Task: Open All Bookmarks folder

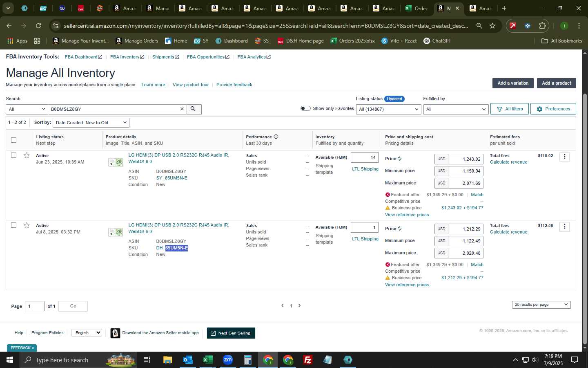Action: [x=561, y=41]
